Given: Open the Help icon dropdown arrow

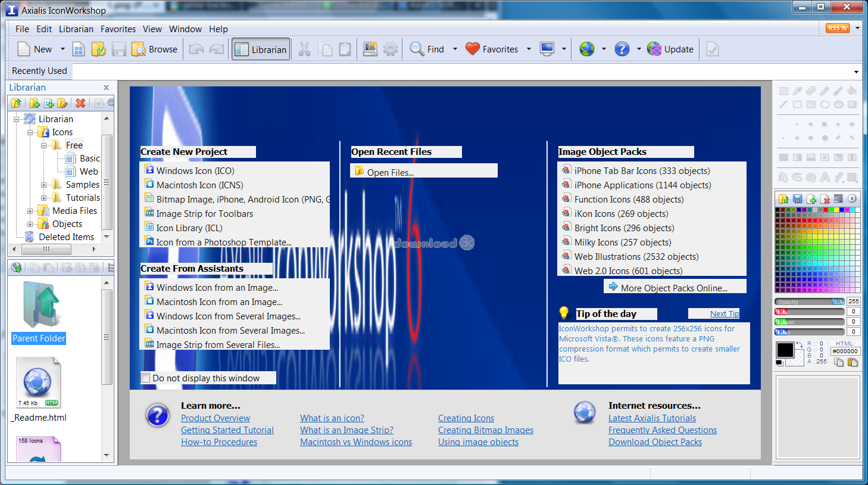Looking at the screenshot, I should tap(639, 49).
